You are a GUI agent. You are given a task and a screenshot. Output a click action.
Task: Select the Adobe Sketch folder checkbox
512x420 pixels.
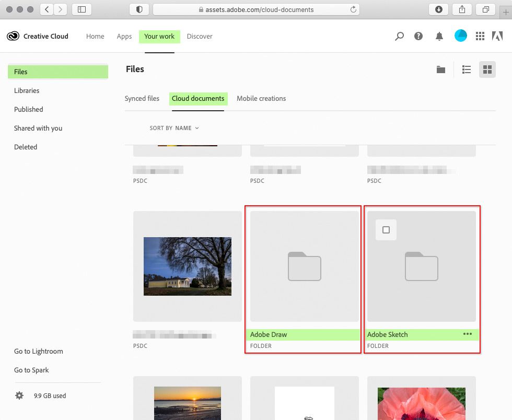[386, 230]
